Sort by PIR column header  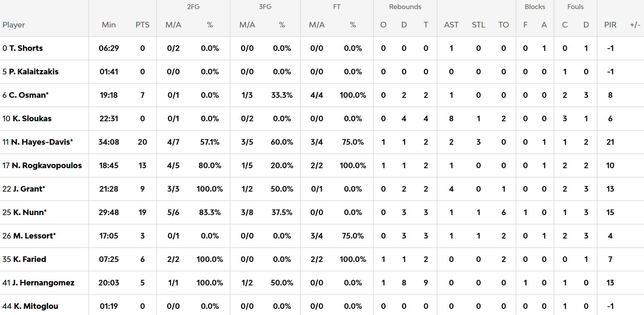[610, 25]
